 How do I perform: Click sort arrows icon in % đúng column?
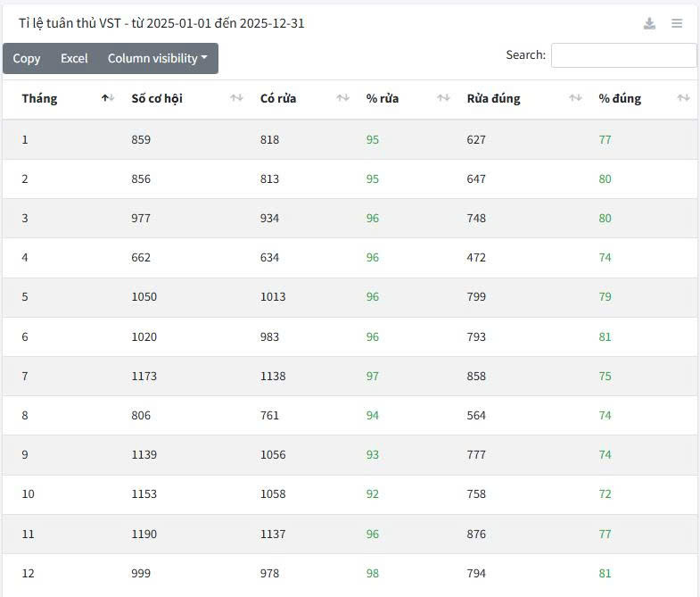pyautogui.click(x=683, y=98)
